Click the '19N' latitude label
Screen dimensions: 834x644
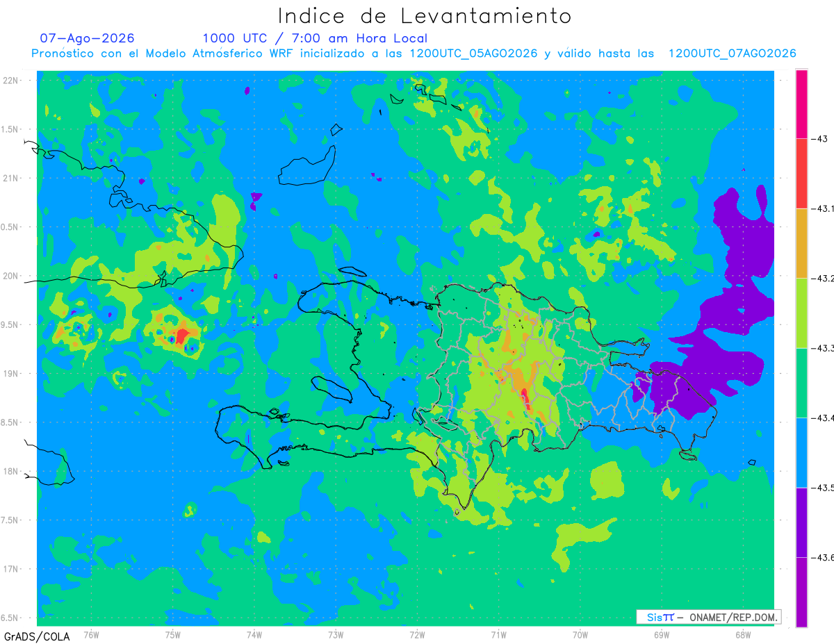point(10,374)
